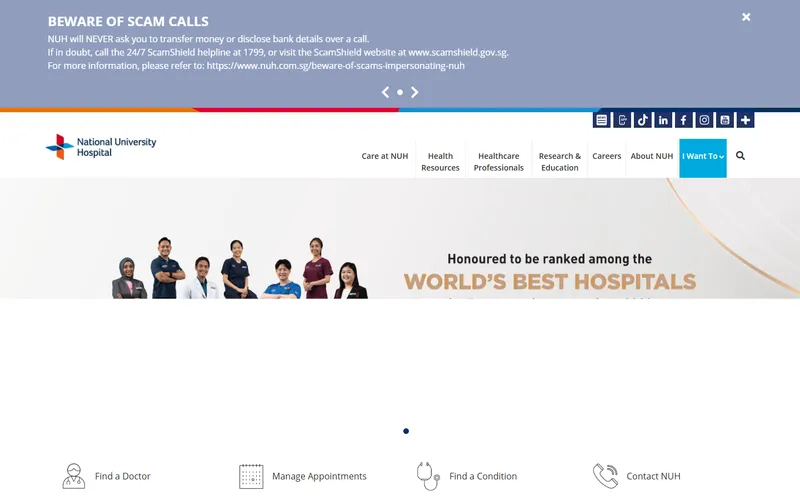This screenshot has width=800, height=500.
Task: Open the Find a Condition link
Action: pos(483,476)
